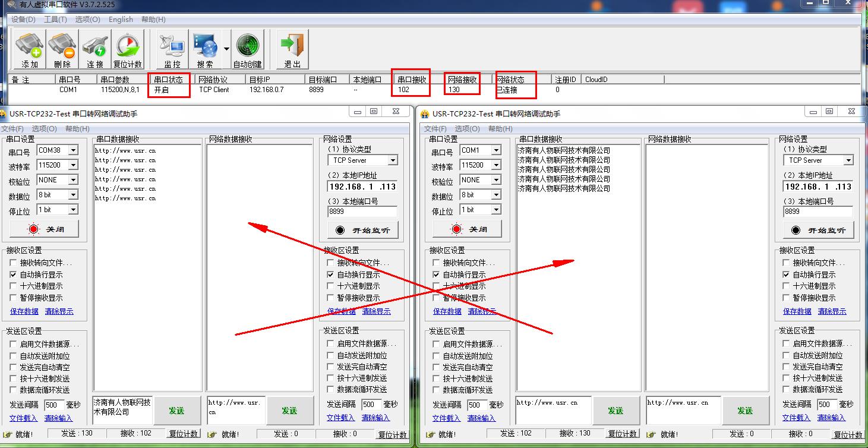Click the 自动创建 (Auto create) radar icon
The image size is (868, 448).
[248, 50]
